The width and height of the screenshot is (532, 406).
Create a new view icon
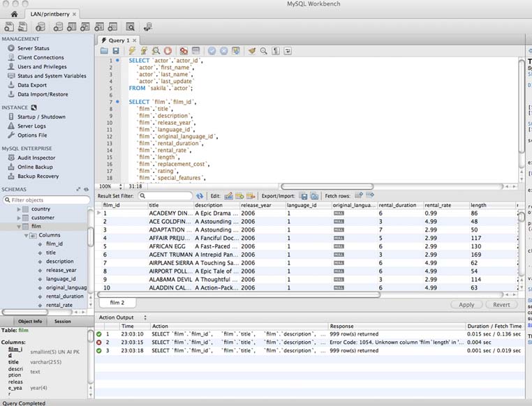[x=84, y=27]
